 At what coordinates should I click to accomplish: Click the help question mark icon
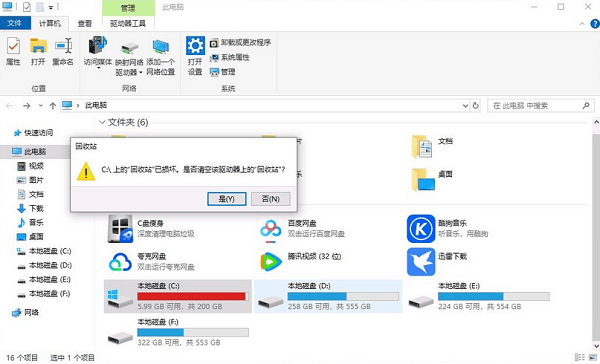click(595, 24)
